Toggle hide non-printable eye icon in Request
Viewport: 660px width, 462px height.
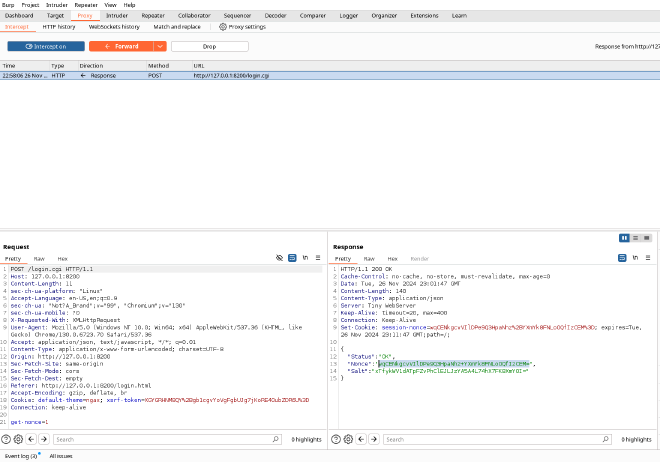click(x=279, y=258)
